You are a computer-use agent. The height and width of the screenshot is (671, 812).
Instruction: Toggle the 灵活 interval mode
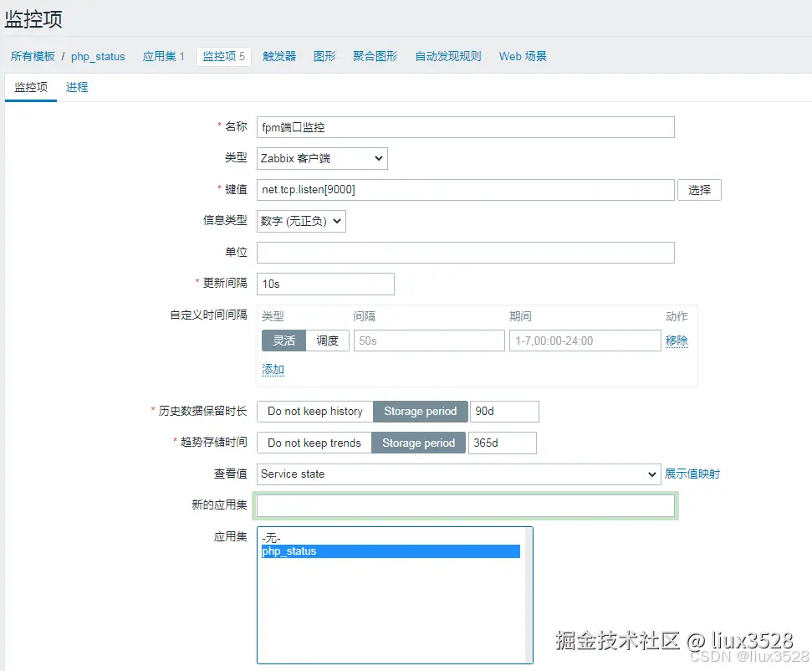coord(283,341)
